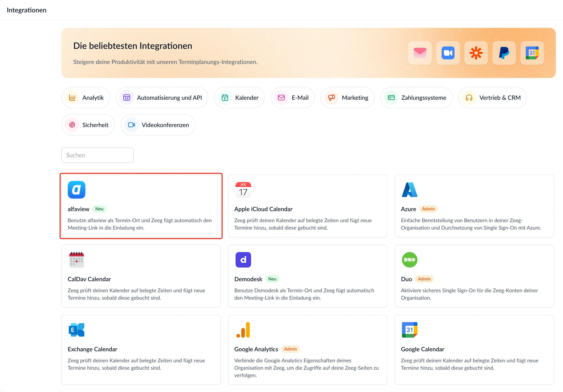This screenshot has width=563, height=392.
Task: Click the Kalender category icon
Action: coord(225,98)
